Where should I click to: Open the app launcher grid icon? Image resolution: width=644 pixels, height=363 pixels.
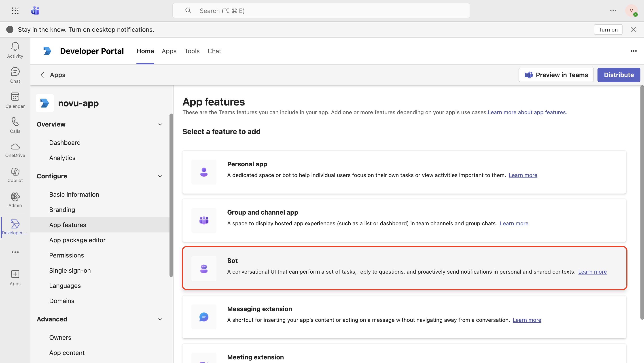click(x=15, y=11)
